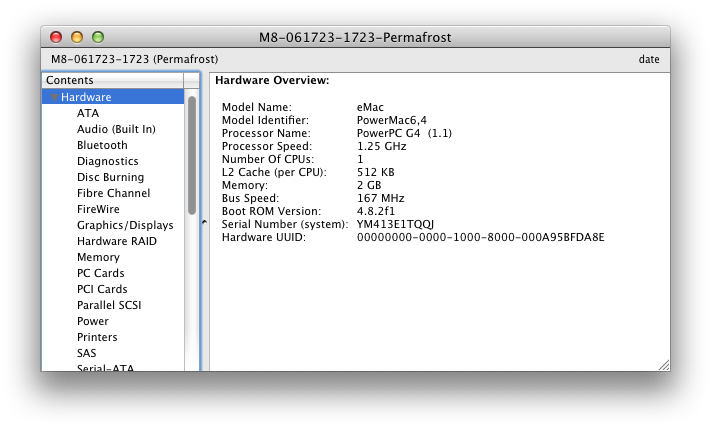
Task: Open Disc Burning details
Action: point(110,177)
